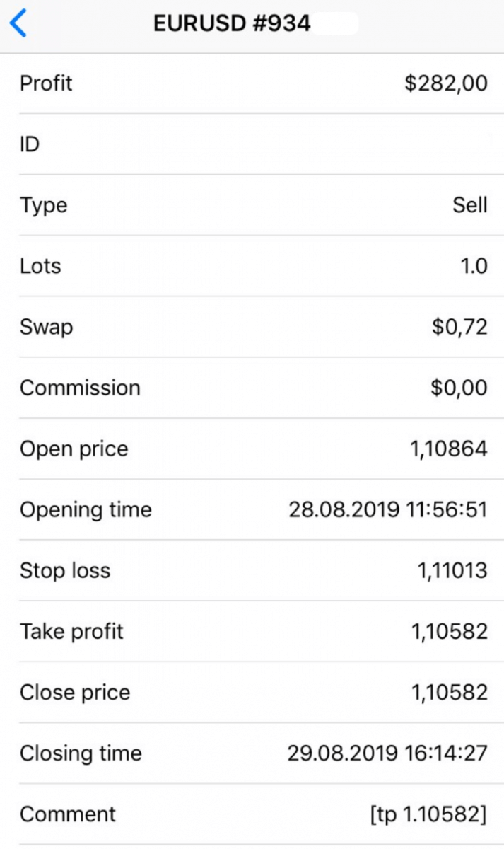Tap the blue back arrow icon
Image resolution: width=504 pixels, height=849 pixels.
[19, 22]
